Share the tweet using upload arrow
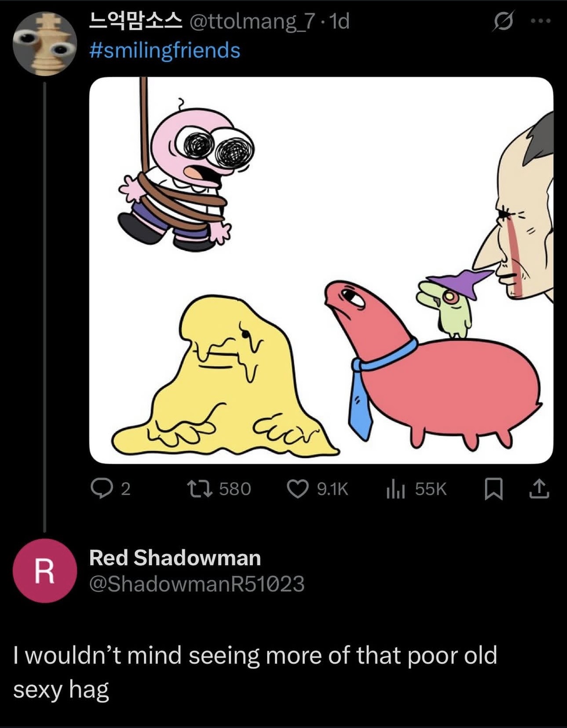This screenshot has height=728, width=567. tap(539, 489)
